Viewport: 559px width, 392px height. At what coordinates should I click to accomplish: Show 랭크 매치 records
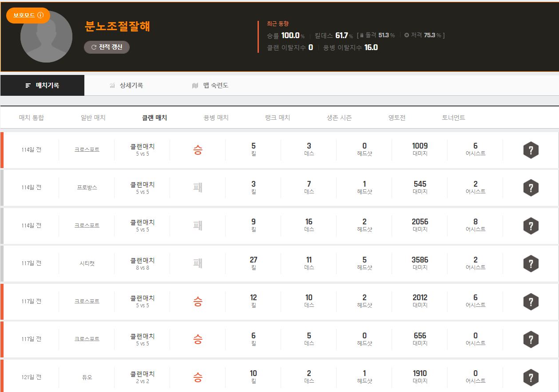[x=278, y=118]
